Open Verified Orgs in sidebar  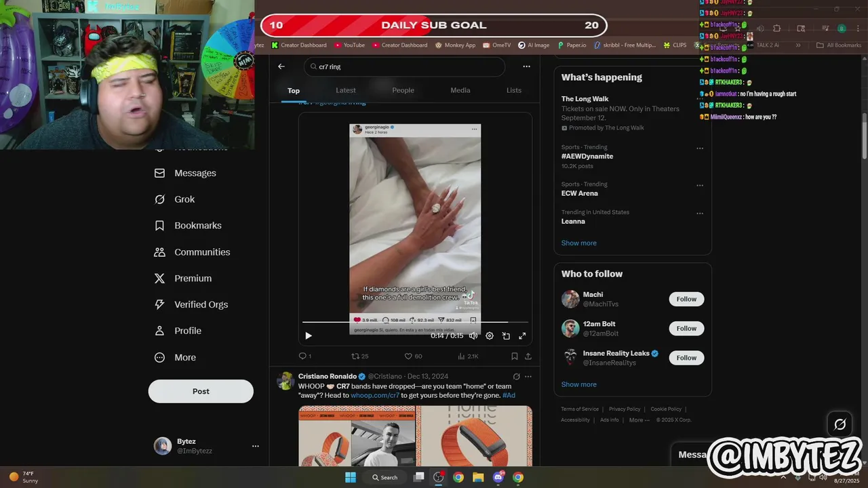(x=191, y=304)
